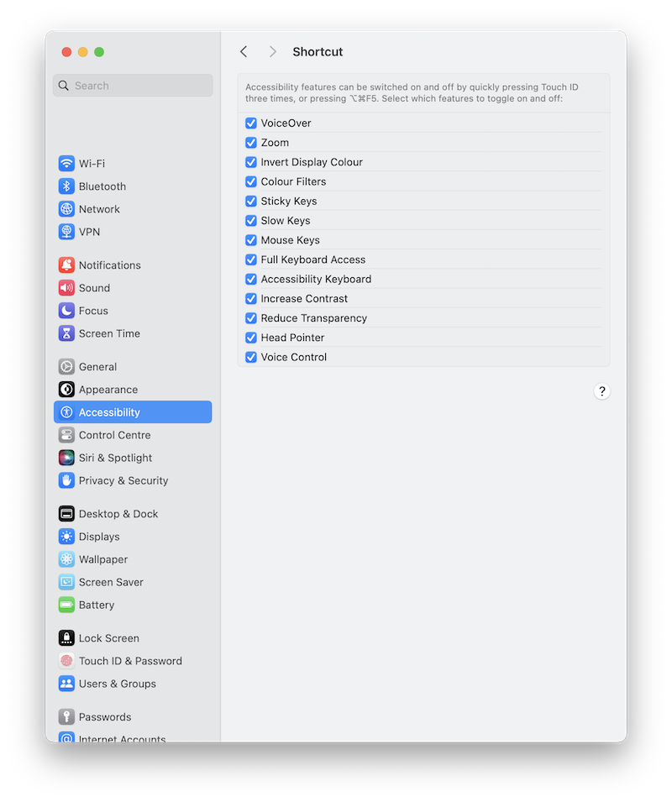Uncheck the VoiceOver shortcut option
The width and height of the screenshot is (672, 802).
250,123
